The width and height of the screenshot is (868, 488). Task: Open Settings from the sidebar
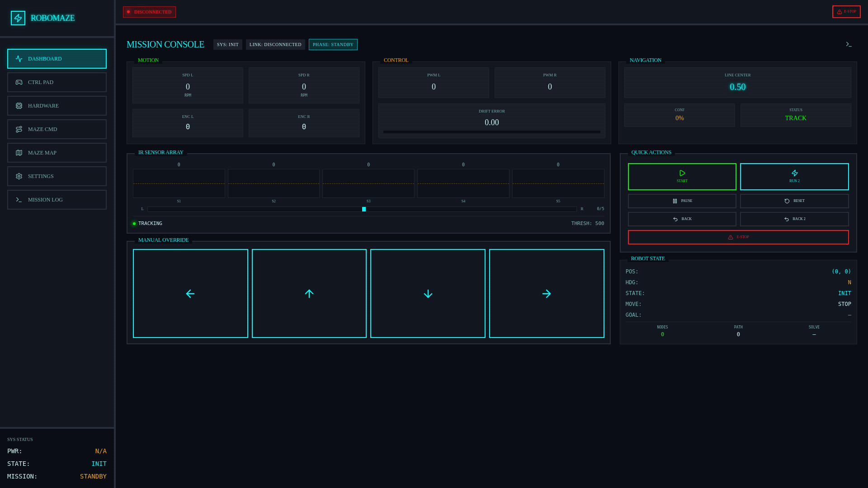[x=57, y=176]
